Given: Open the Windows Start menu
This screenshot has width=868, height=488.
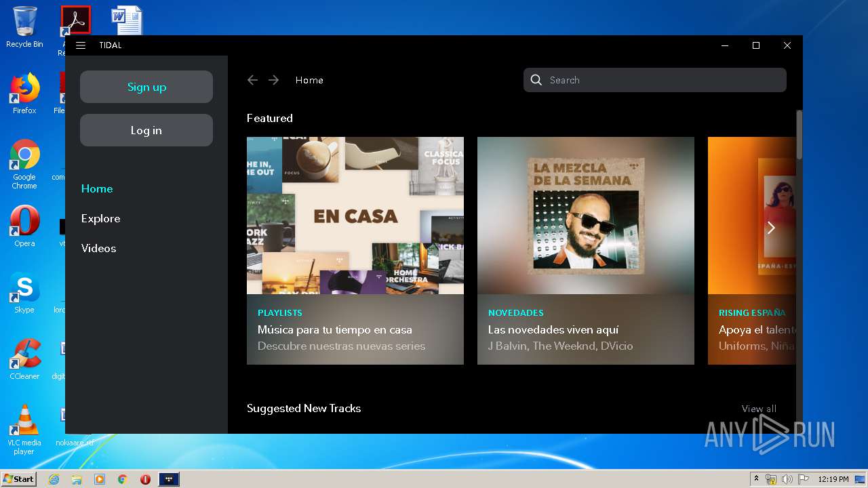Looking at the screenshot, I should click(x=18, y=479).
